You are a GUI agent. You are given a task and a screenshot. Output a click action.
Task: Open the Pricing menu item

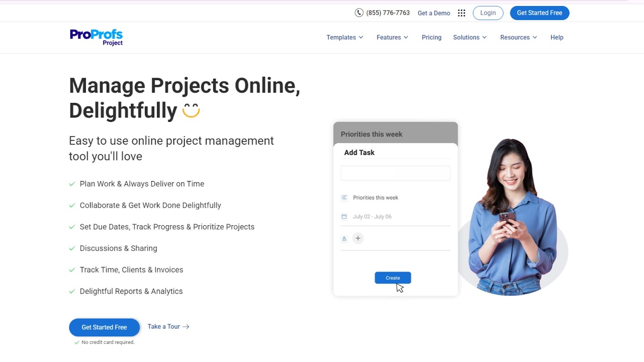(431, 37)
